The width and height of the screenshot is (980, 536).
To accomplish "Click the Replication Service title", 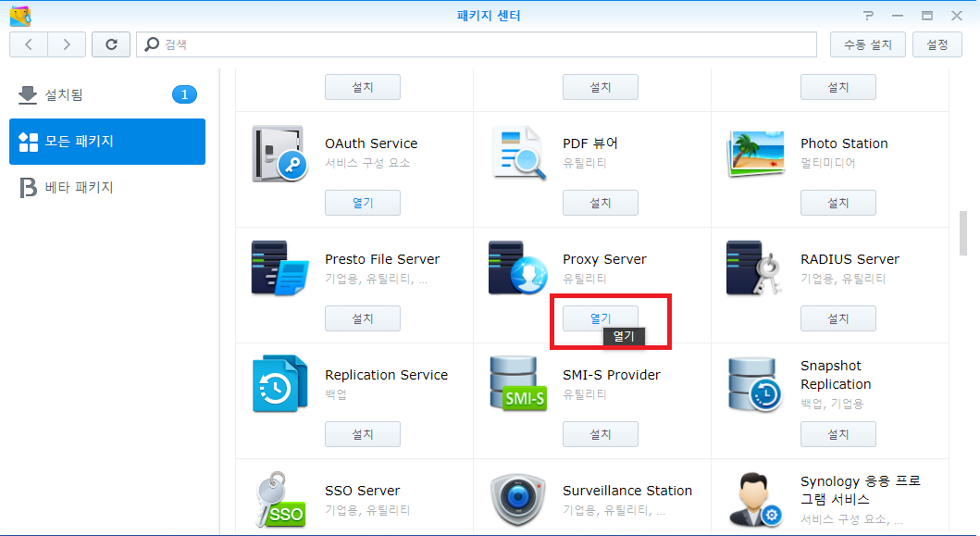I will [x=386, y=375].
